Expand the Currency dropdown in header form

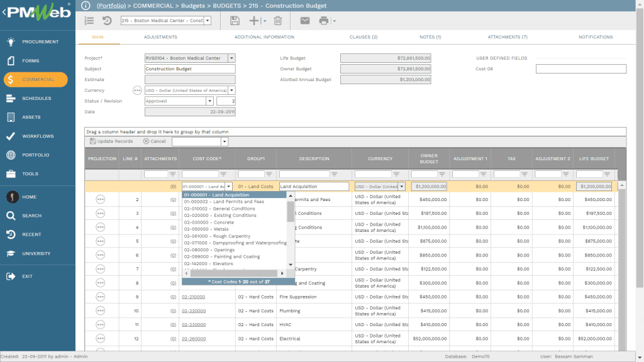tap(231, 90)
